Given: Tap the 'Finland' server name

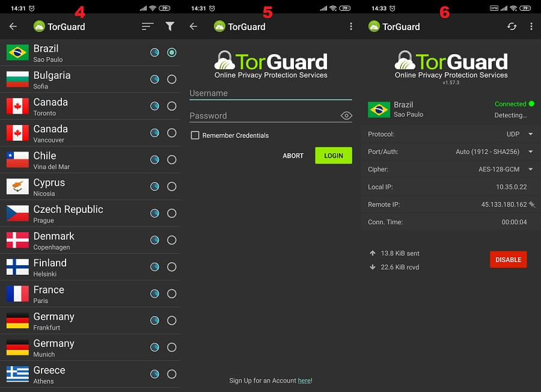Looking at the screenshot, I should [x=50, y=263].
